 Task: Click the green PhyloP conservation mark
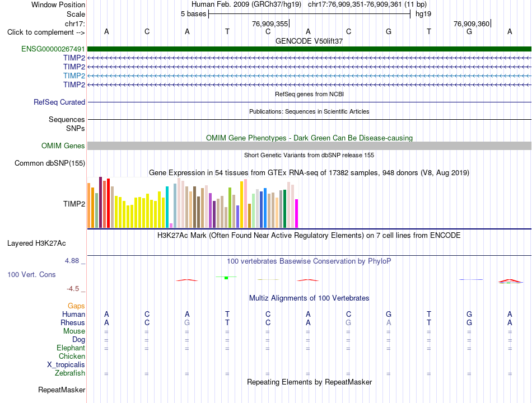click(226, 278)
